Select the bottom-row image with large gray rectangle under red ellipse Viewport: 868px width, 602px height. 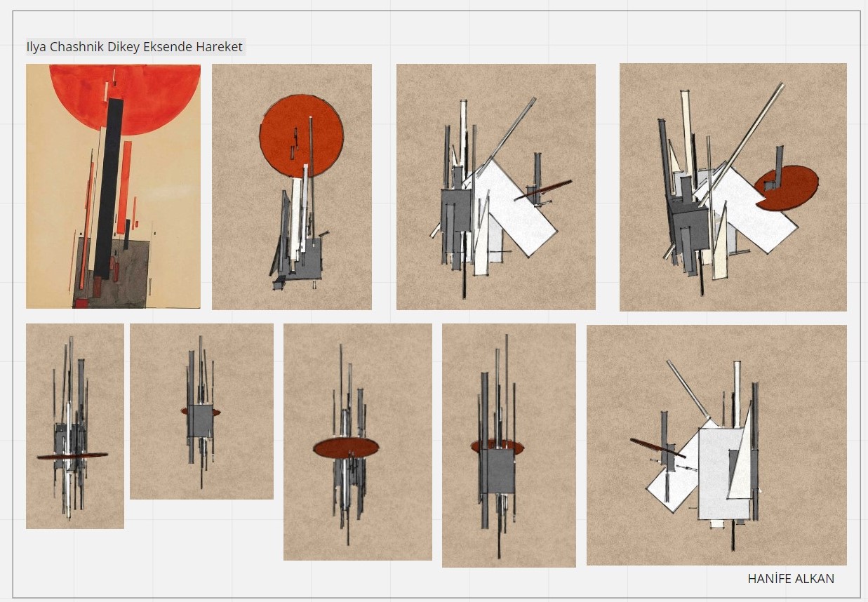[x=509, y=446]
